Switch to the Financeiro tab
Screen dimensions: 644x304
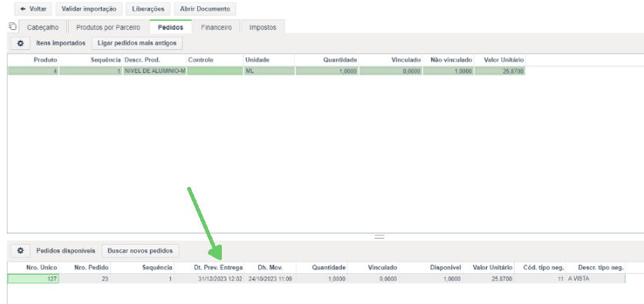(216, 28)
